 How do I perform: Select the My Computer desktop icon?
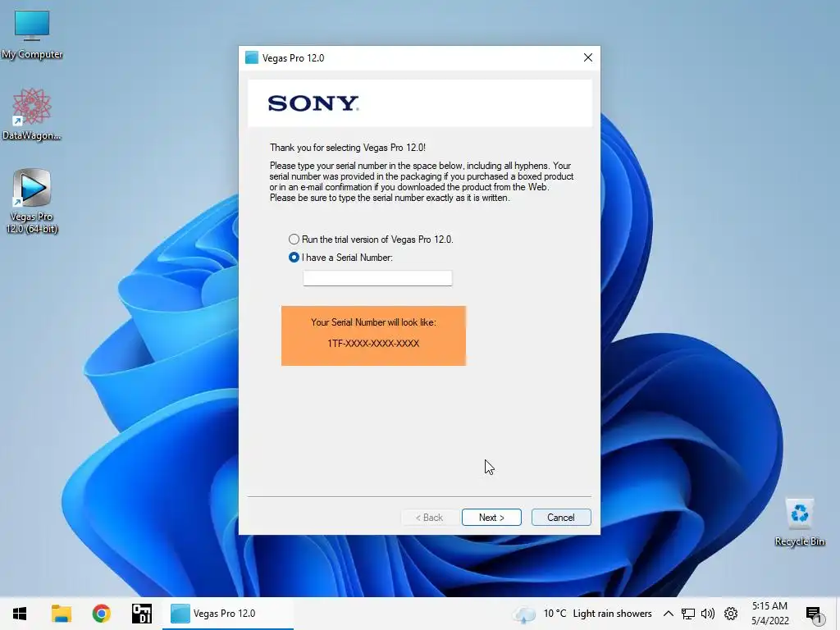32,34
